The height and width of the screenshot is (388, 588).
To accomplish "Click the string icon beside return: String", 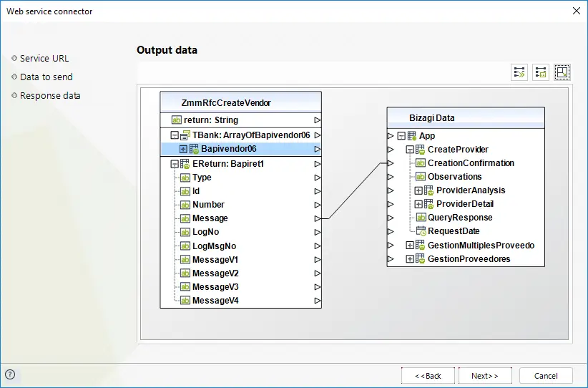I will point(177,120).
